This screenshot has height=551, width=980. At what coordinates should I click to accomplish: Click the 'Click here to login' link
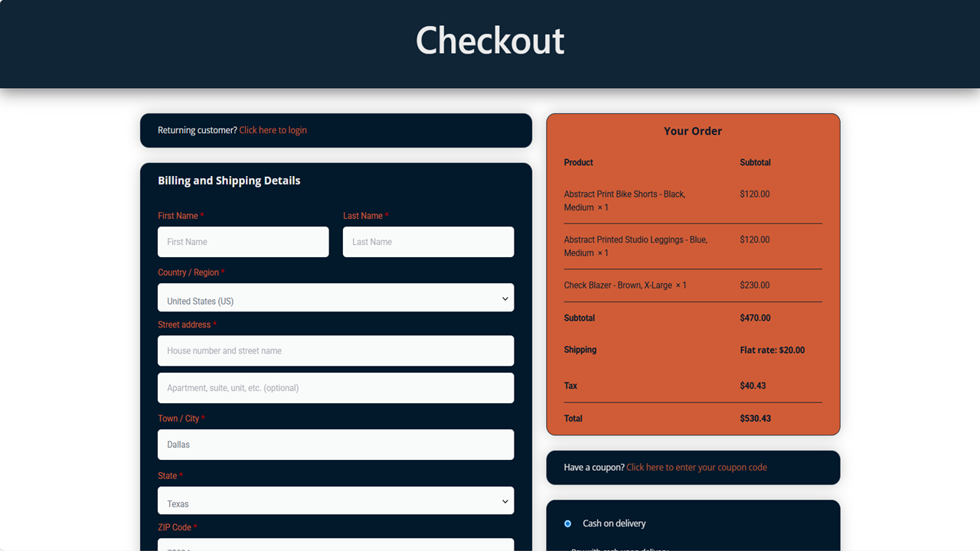tap(273, 130)
